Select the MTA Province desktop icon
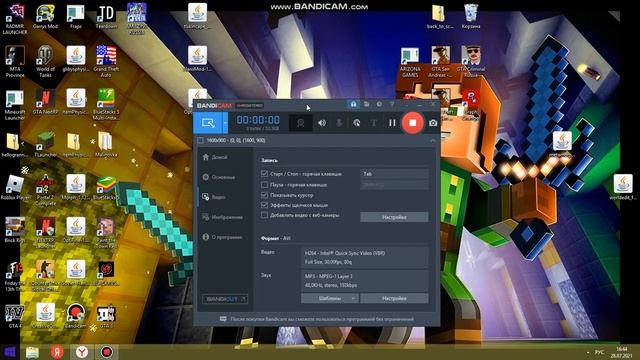This screenshot has height=360, width=640. (x=15, y=61)
